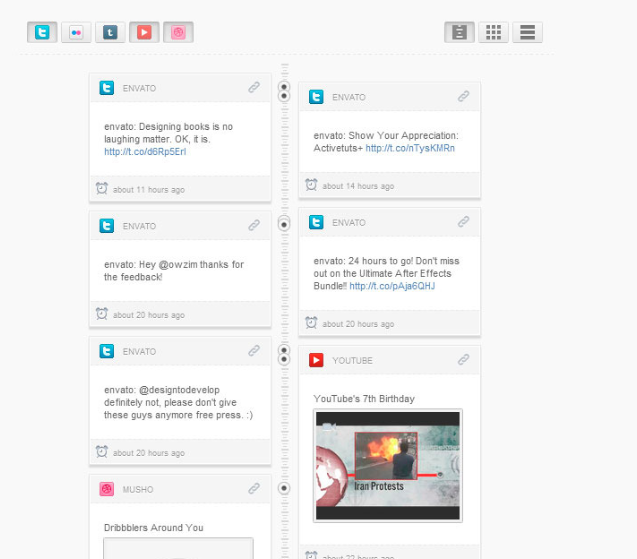Select timeline marker beside '@owzim thanks' card
This screenshot has width=637, height=559.
[x=284, y=225]
